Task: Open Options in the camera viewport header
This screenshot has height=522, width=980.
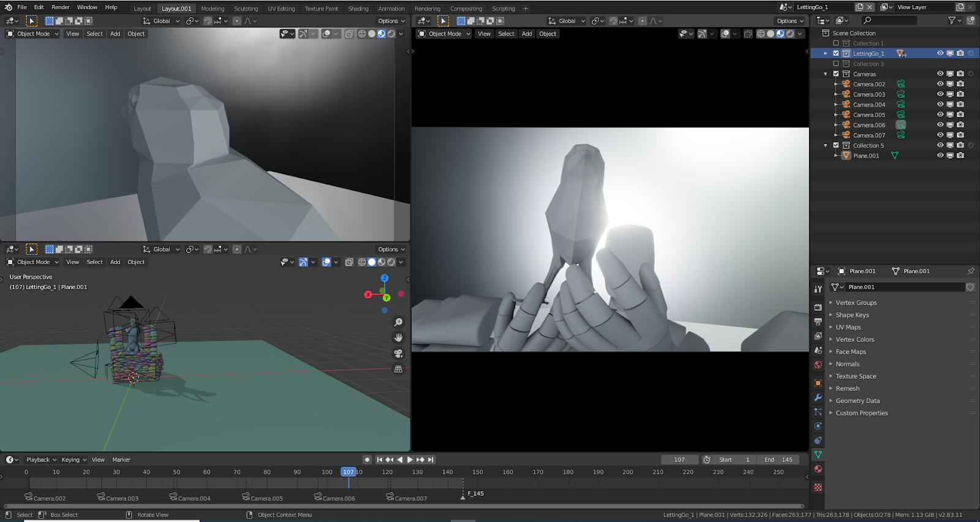Action: tap(790, 21)
